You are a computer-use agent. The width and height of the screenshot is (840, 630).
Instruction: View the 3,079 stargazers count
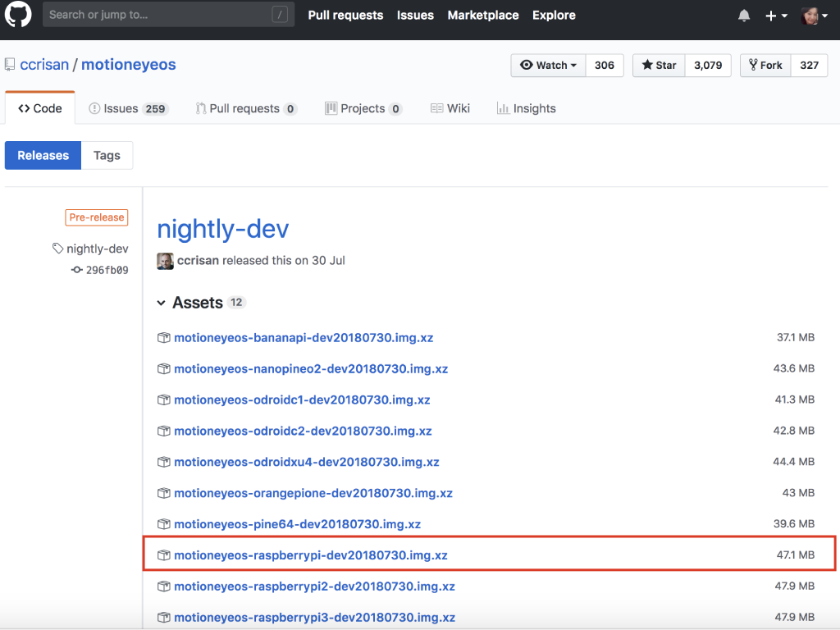(708, 66)
